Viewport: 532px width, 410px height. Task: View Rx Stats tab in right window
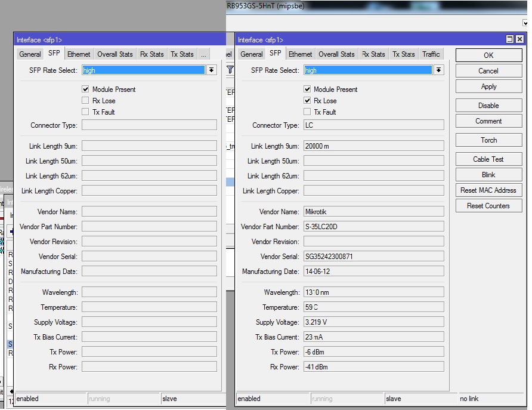tap(373, 54)
